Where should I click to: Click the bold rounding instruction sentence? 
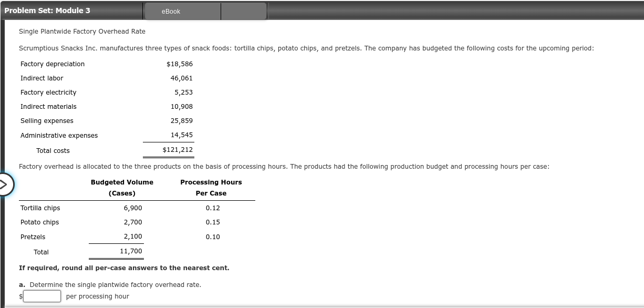(124, 268)
